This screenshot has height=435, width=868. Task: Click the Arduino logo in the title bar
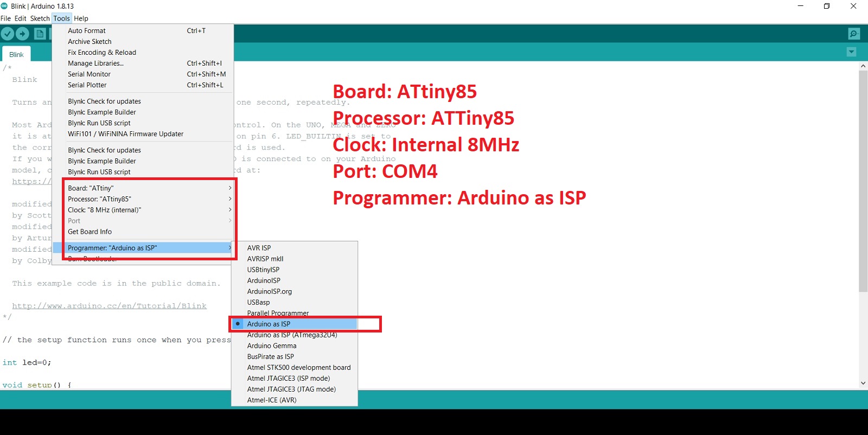point(4,6)
